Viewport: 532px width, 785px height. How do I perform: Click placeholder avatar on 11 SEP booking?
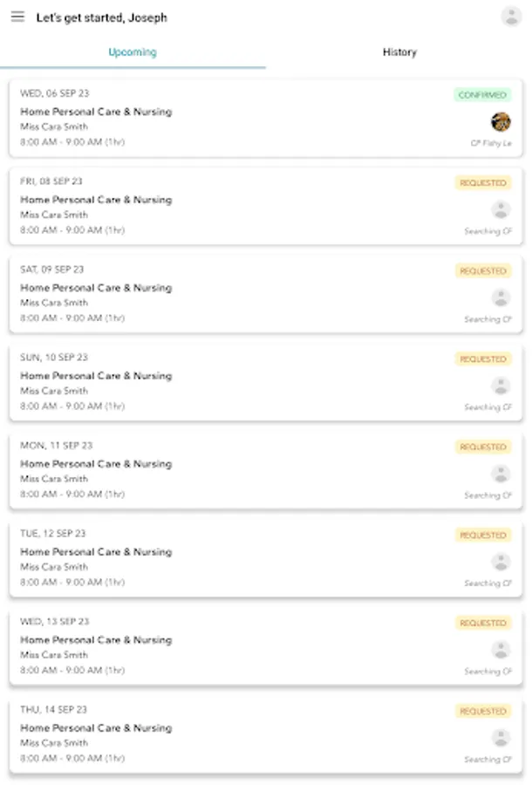501,474
